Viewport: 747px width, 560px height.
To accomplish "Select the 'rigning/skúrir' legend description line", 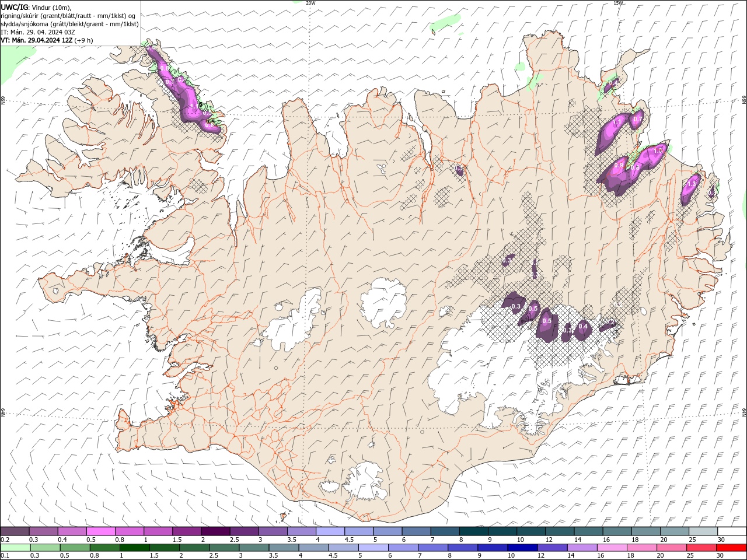I will [68, 15].
